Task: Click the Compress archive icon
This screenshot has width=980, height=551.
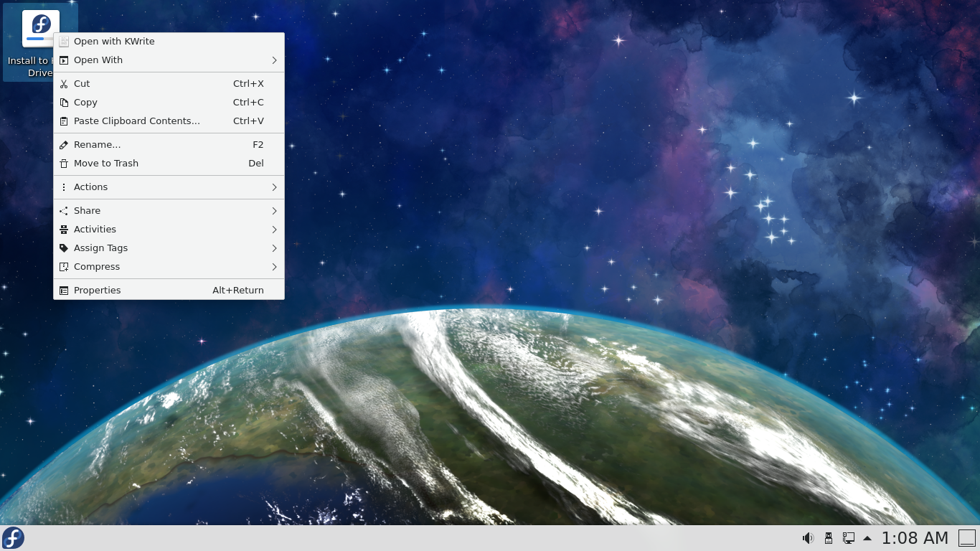Action: click(x=64, y=267)
